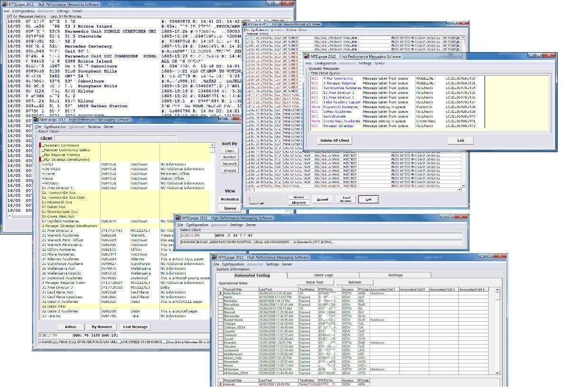The image size is (570, 392).
Task: Open Settings menu in Queued Messages window
Action: pyautogui.click(x=364, y=63)
